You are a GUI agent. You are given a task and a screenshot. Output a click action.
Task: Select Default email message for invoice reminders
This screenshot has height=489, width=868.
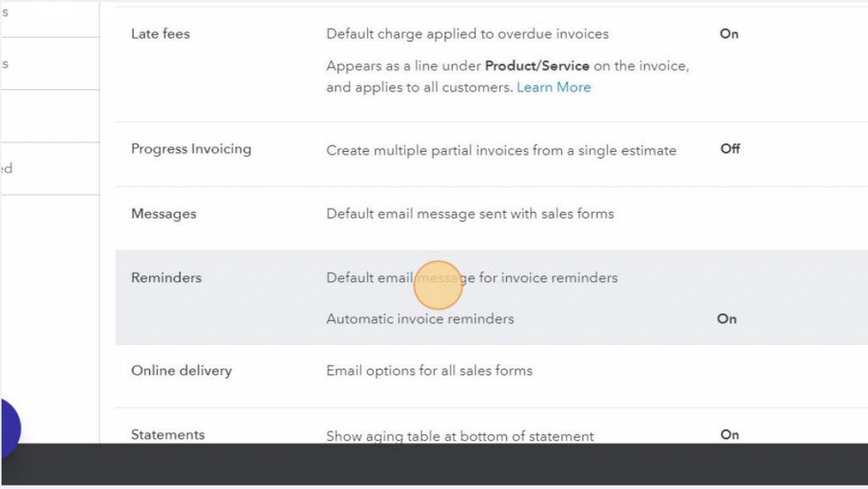(x=472, y=277)
